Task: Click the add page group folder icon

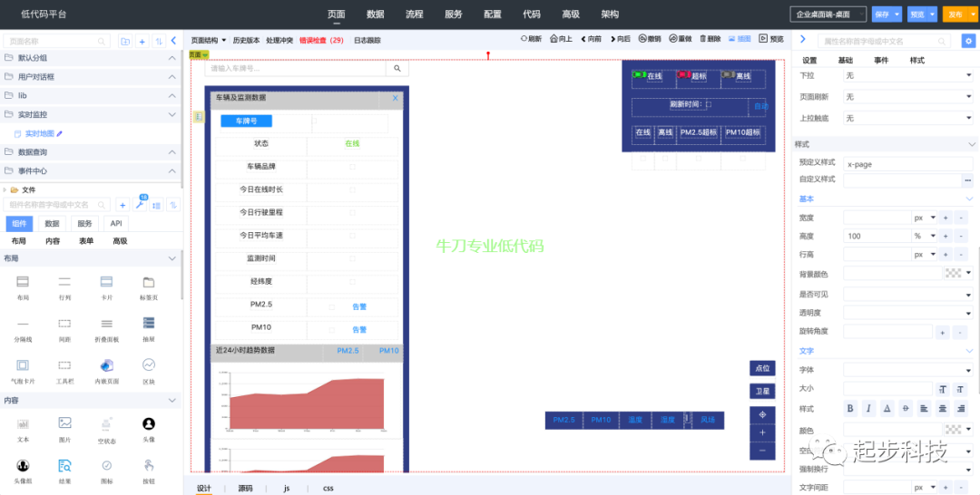Action: click(x=125, y=41)
